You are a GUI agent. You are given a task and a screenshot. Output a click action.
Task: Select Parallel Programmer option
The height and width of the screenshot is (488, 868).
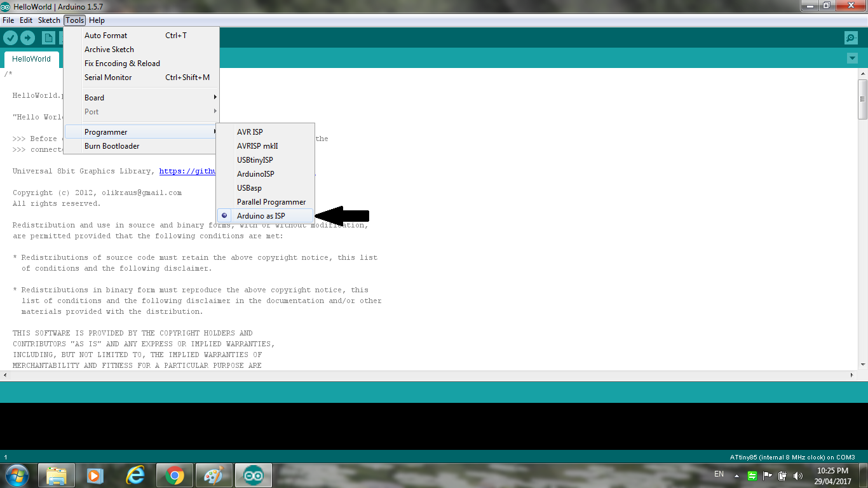265,202
